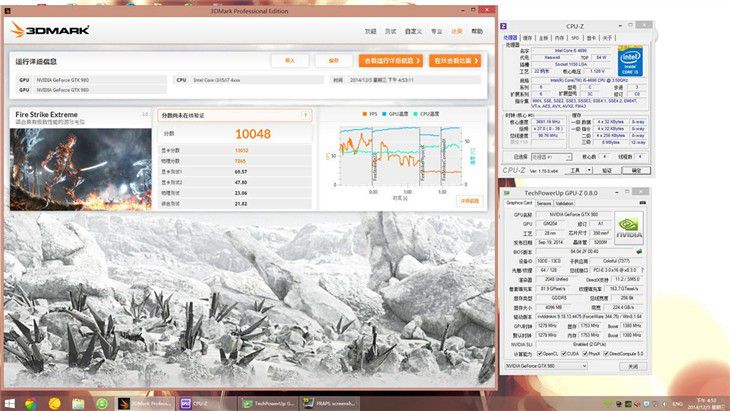Open the 欢迎 menu in 3DMark

pos(371,31)
